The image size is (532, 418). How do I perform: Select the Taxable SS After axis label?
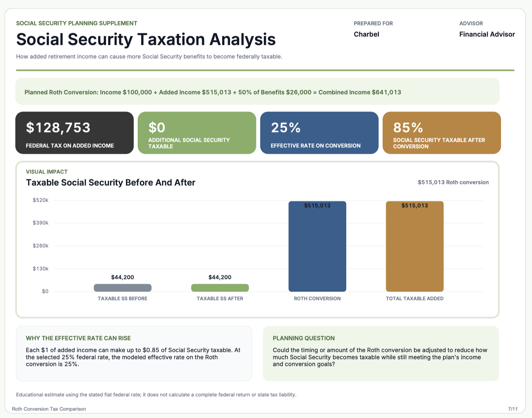[x=220, y=298]
